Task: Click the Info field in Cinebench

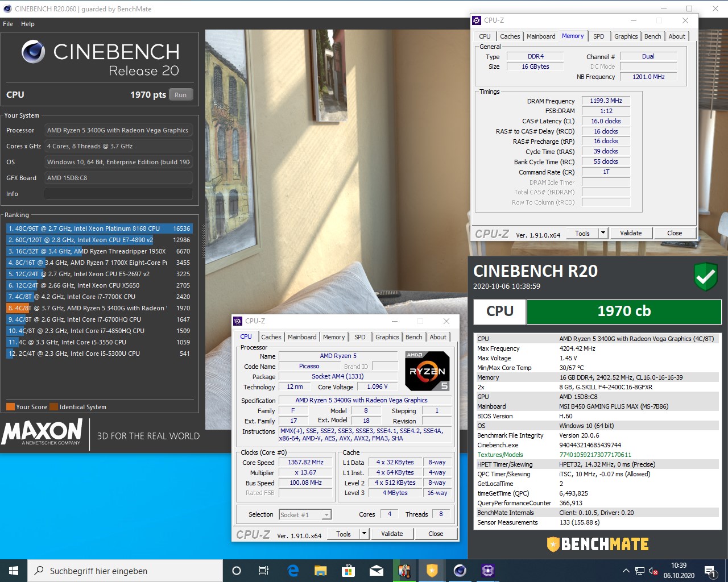Action: point(118,194)
